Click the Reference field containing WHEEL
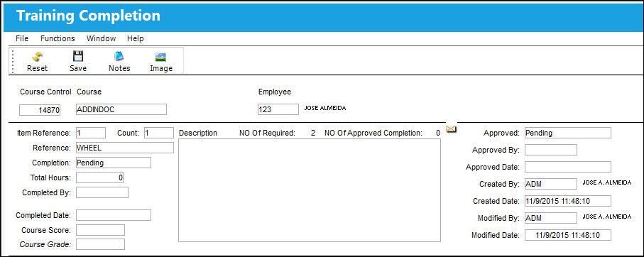The image size is (644, 257). click(x=125, y=148)
